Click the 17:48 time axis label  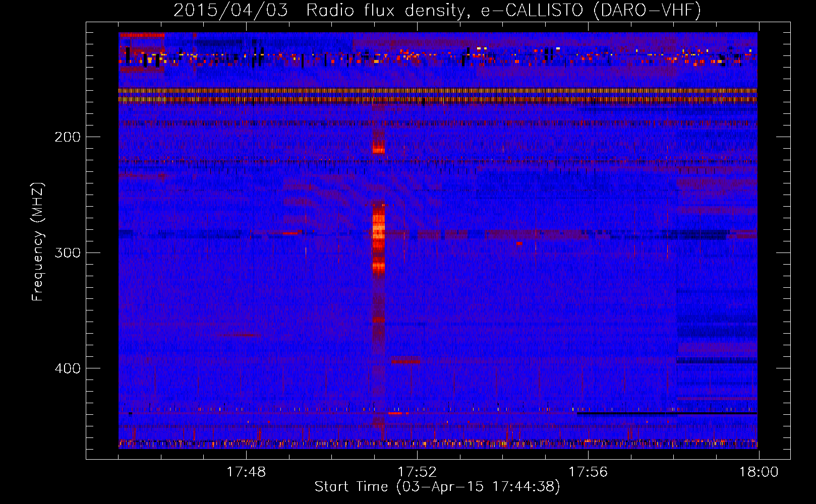[x=246, y=472]
